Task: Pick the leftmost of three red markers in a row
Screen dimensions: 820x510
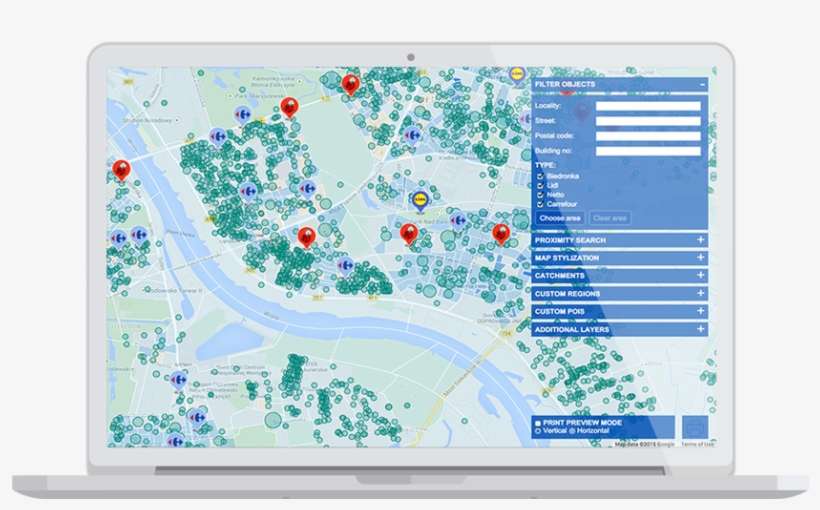Action: (x=306, y=237)
